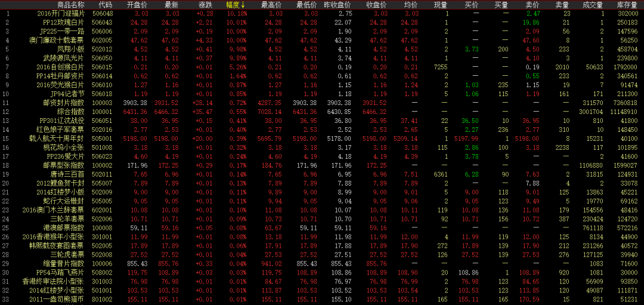Sort by 均价 column header

click(x=411, y=5)
